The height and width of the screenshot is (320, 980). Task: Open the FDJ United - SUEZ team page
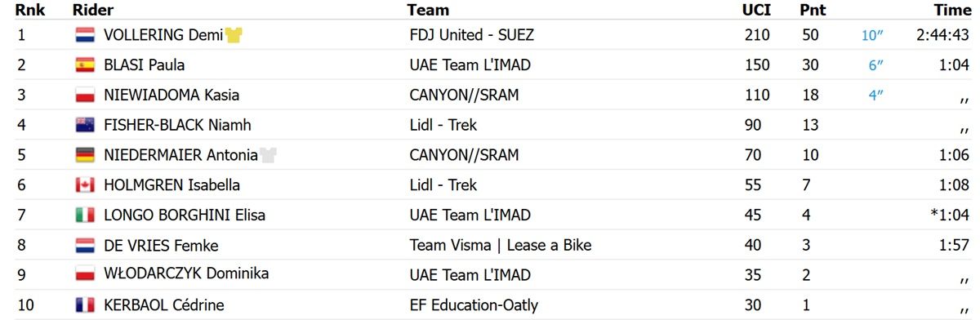tap(473, 35)
